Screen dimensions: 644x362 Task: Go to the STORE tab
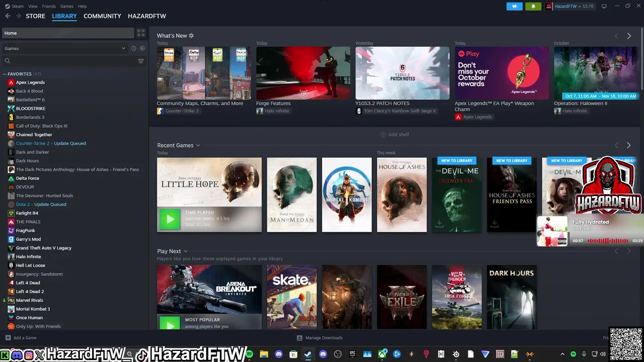click(x=36, y=16)
